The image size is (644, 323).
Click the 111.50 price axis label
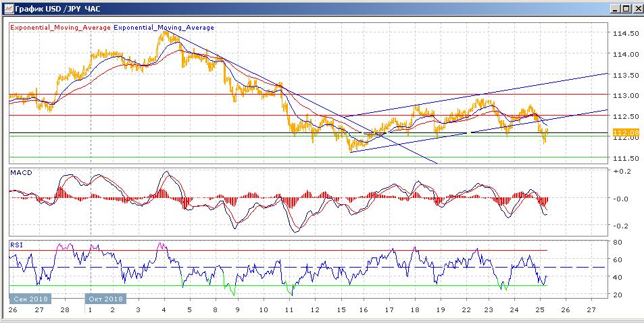click(x=625, y=158)
